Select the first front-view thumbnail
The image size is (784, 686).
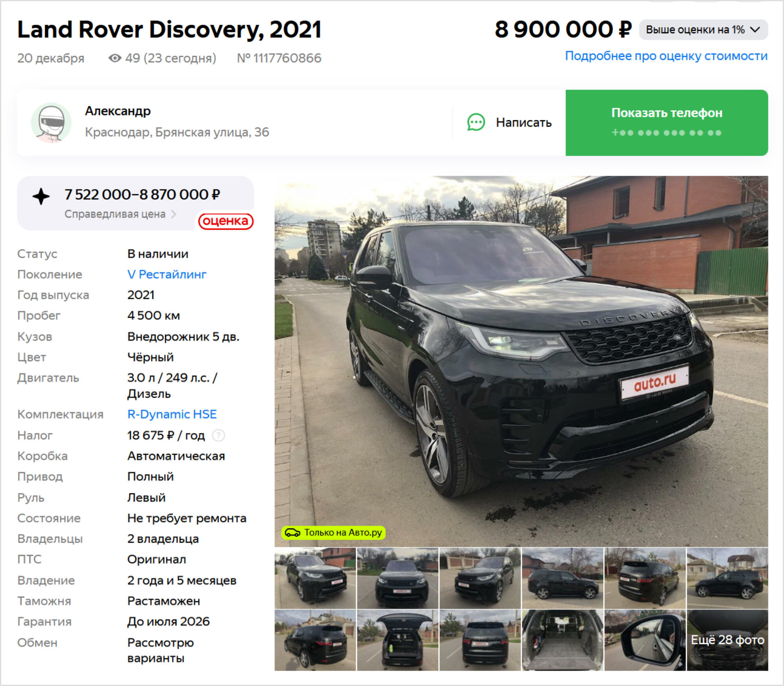315,578
